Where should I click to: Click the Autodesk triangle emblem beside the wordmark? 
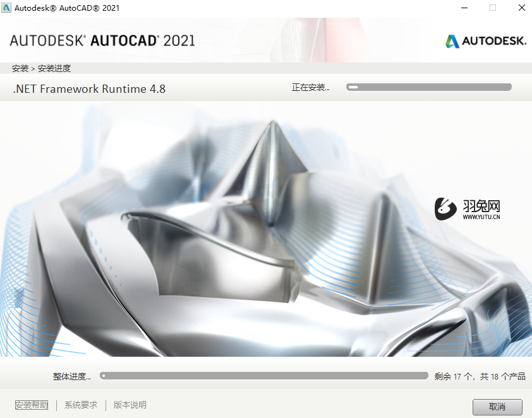pyautogui.click(x=453, y=41)
